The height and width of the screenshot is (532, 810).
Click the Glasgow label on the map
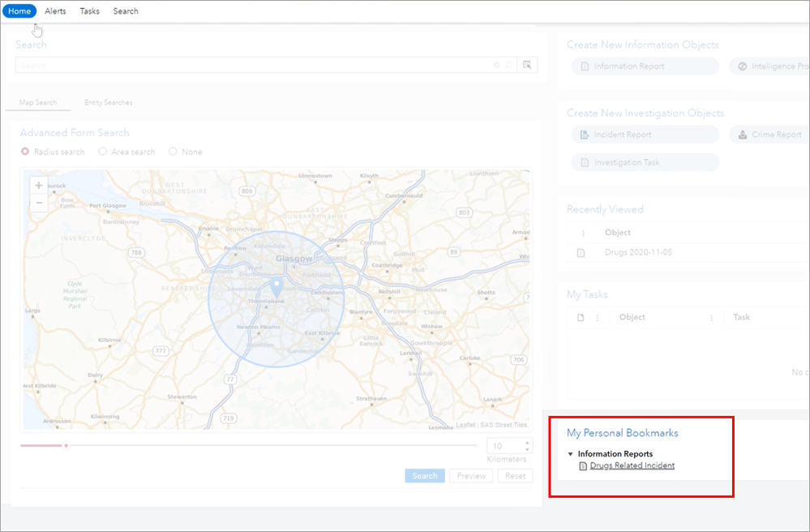[x=294, y=258]
